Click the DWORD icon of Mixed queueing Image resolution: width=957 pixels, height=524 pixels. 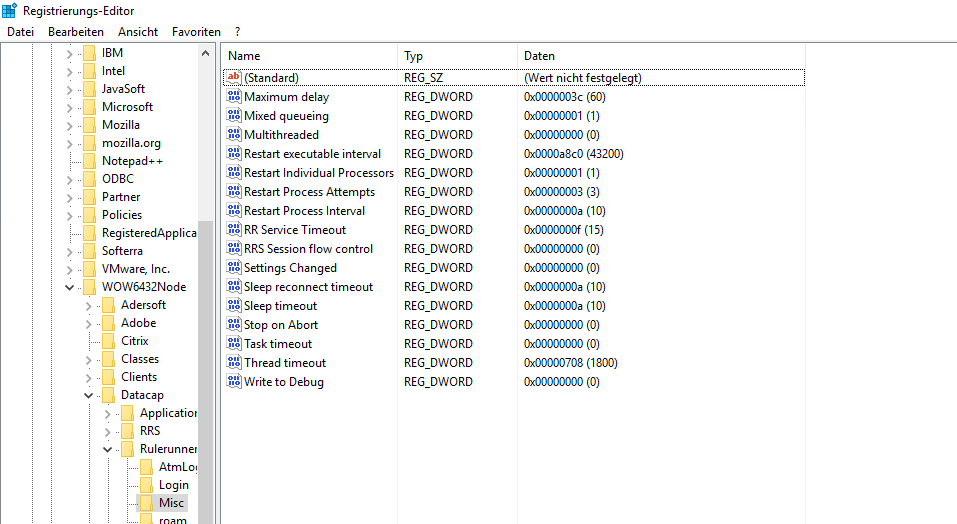(233, 115)
